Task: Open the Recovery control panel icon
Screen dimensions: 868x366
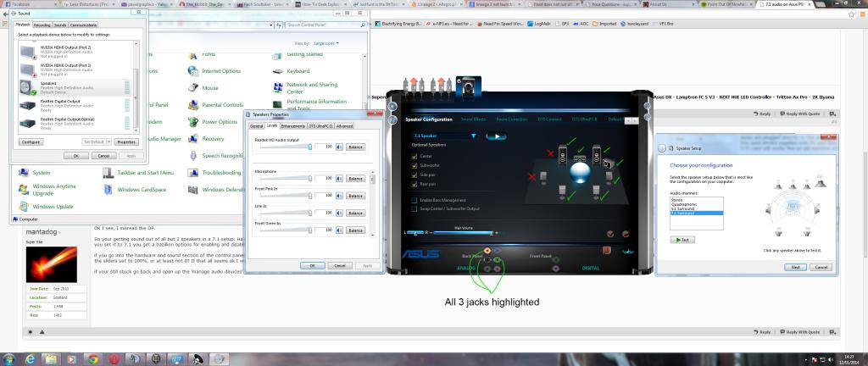Action: coord(192,139)
